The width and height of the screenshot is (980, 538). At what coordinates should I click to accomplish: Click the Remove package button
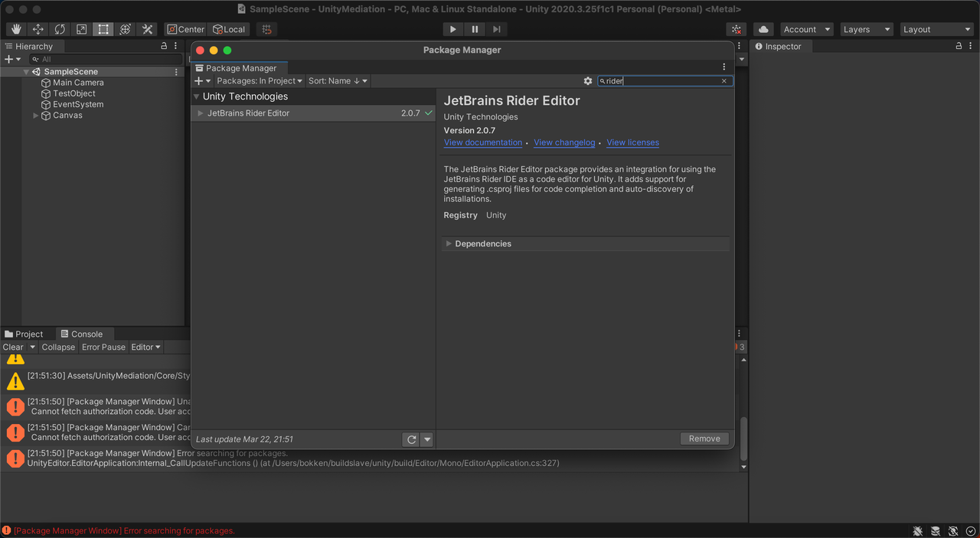[x=704, y=439]
